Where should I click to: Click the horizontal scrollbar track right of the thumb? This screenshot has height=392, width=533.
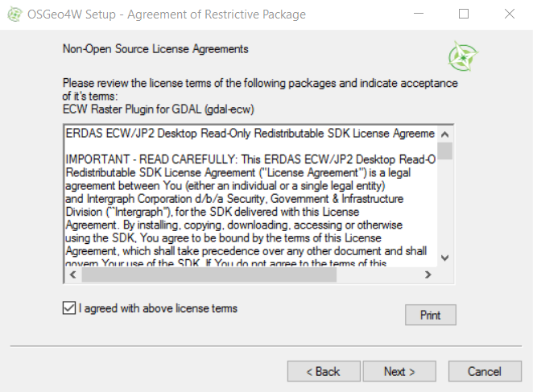click(x=378, y=274)
